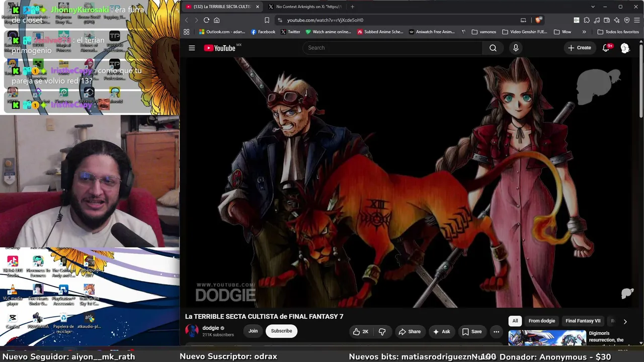The width and height of the screenshot is (644, 362).
Task: Open the browser apps grid icon
Action: coord(186,32)
